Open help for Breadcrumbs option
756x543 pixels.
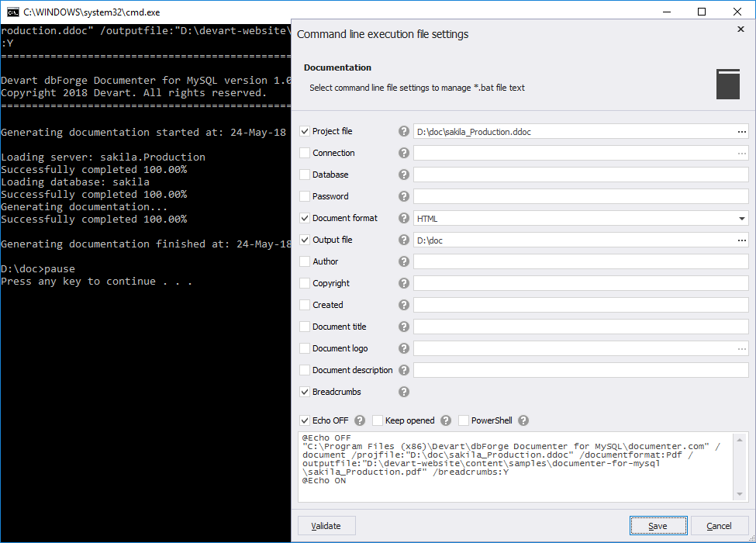pyautogui.click(x=404, y=392)
